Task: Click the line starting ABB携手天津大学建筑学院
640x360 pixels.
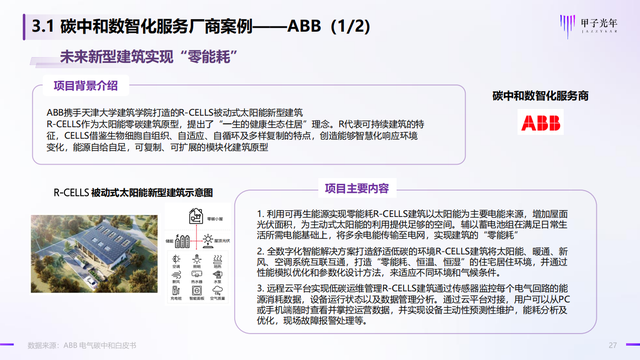Action: tap(174, 112)
